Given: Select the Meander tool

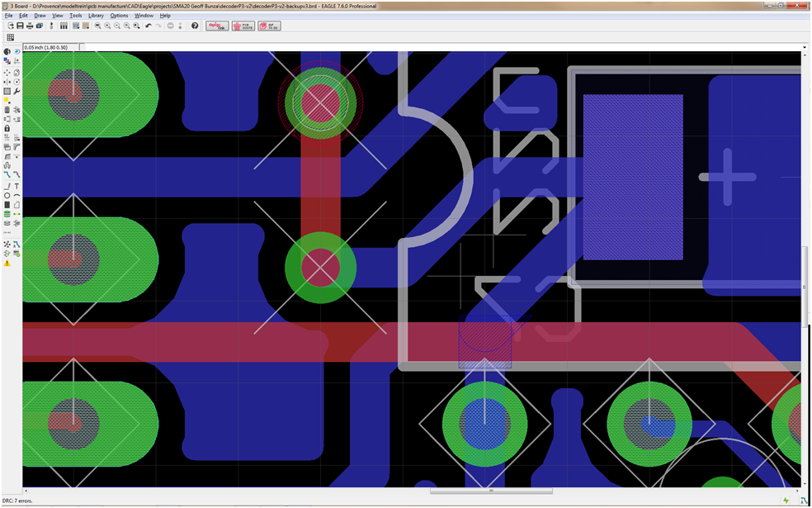Looking at the screenshot, I should pos(7,165).
